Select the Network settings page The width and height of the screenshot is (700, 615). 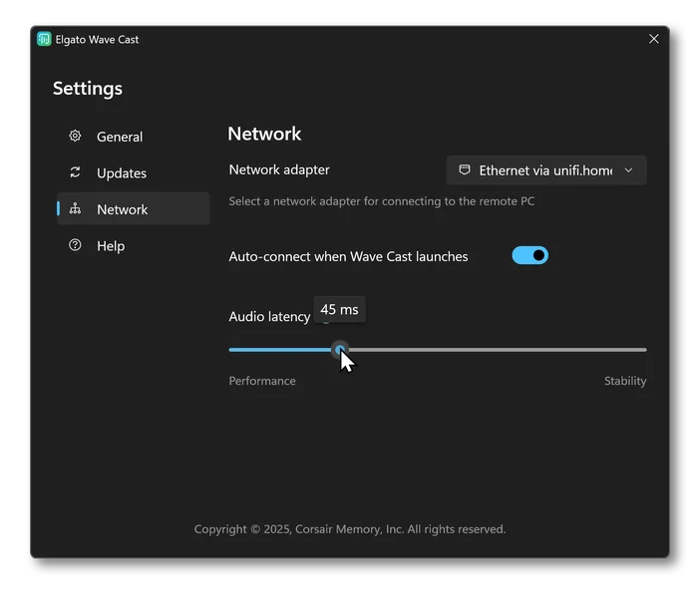click(x=133, y=209)
